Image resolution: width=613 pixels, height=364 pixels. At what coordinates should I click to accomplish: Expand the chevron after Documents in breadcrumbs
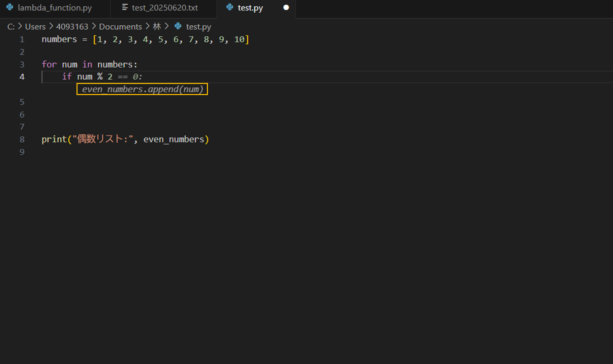click(x=148, y=26)
